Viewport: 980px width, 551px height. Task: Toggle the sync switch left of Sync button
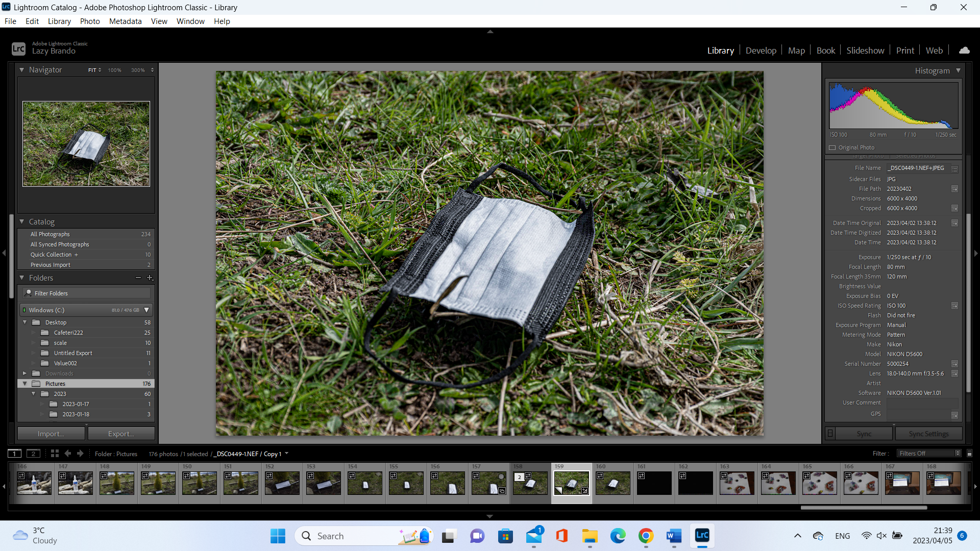pos(830,434)
